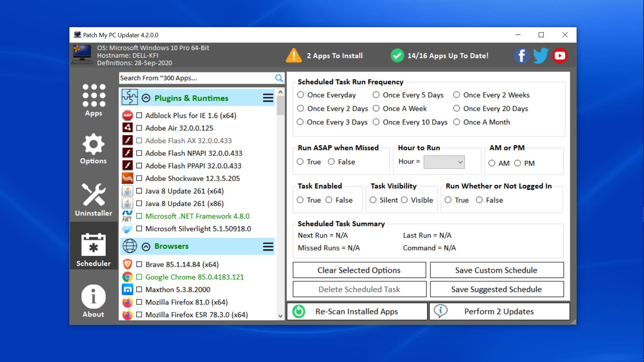Click the Adobe Flash PPAPI icon
The height and width of the screenshot is (362, 644).
(x=127, y=165)
